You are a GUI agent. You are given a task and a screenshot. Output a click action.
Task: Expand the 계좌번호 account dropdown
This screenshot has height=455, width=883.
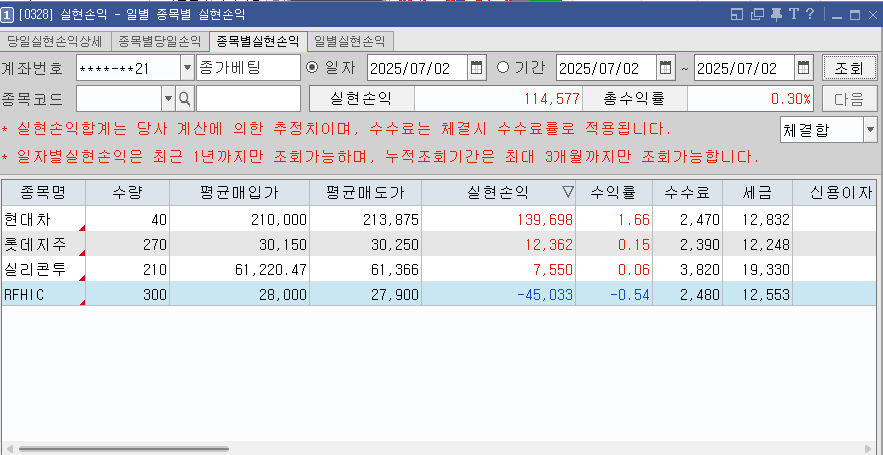(187, 68)
